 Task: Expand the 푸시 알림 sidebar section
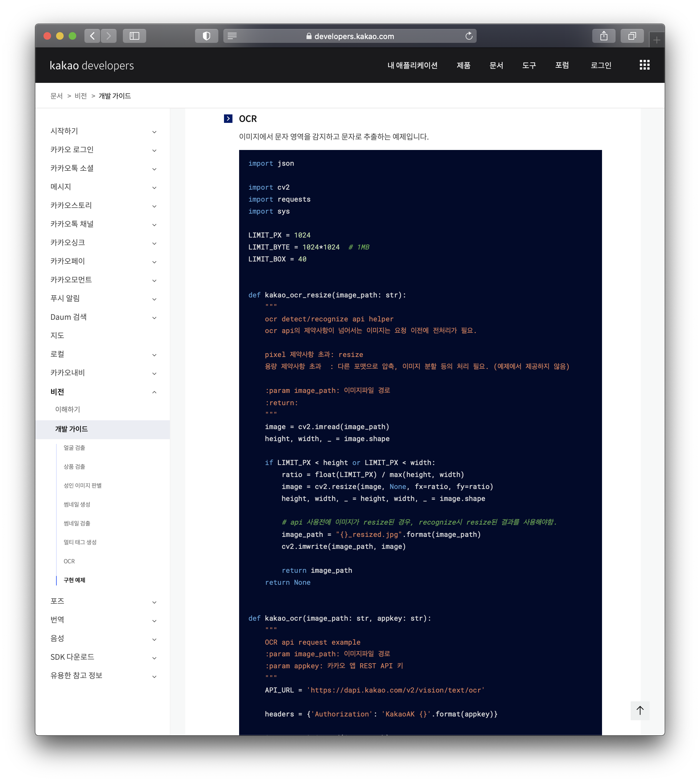coord(103,298)
